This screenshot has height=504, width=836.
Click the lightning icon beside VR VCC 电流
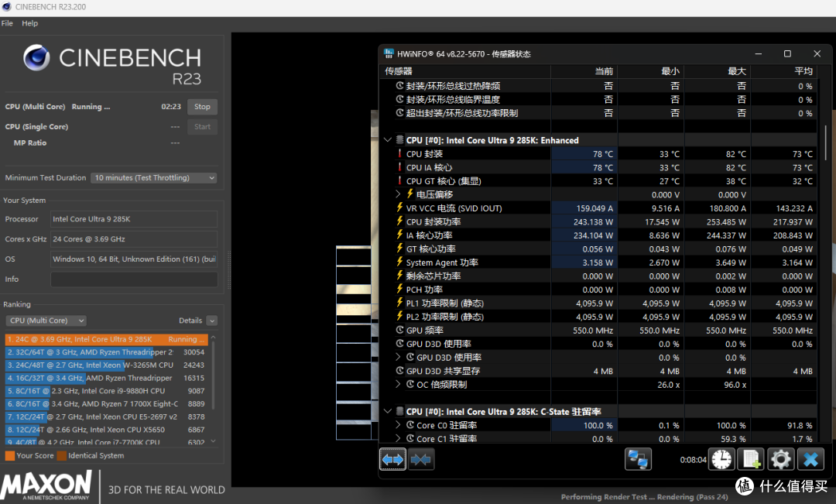[x=399, y=207]
